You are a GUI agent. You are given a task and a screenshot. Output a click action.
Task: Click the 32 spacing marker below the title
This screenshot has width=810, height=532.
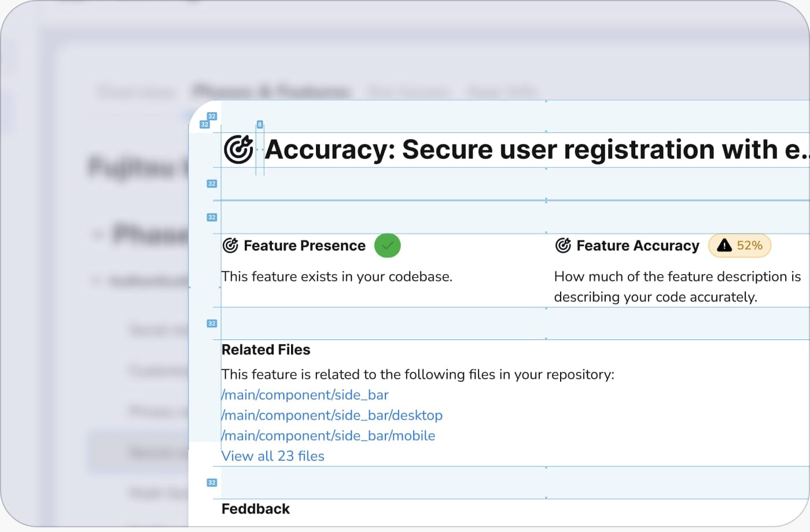coord(212,184)
